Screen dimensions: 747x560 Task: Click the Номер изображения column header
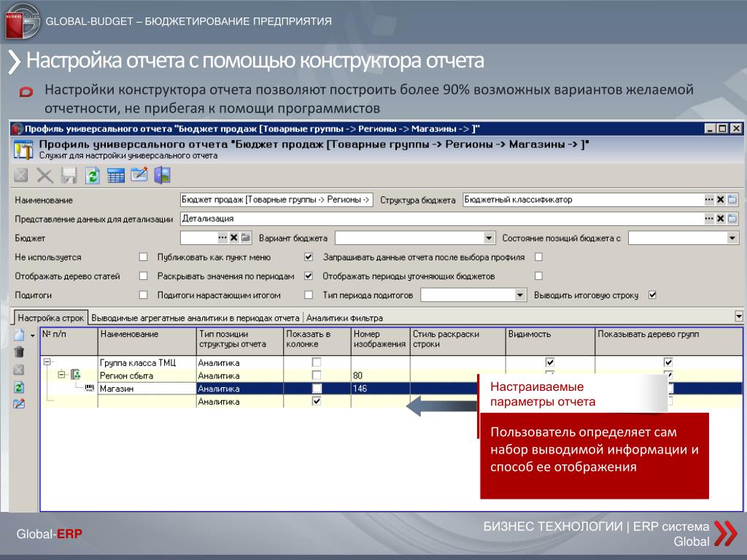point(380,341)
